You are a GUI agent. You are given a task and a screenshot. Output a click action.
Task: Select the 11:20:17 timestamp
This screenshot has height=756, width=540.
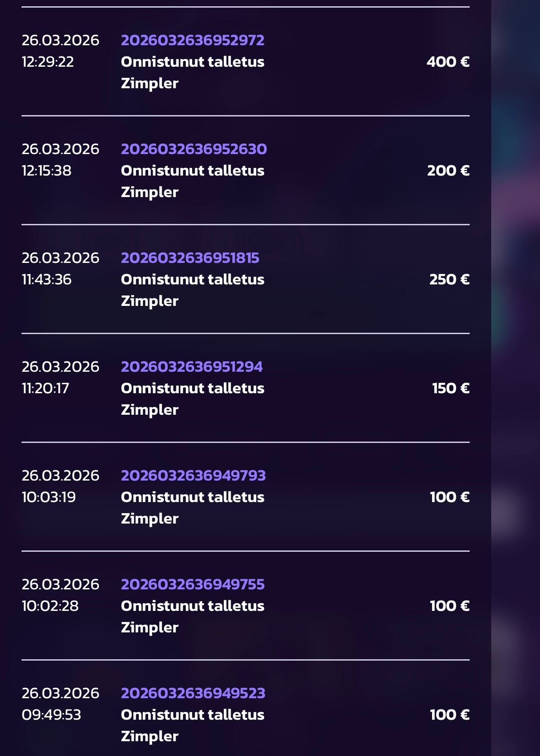[45, 388]
